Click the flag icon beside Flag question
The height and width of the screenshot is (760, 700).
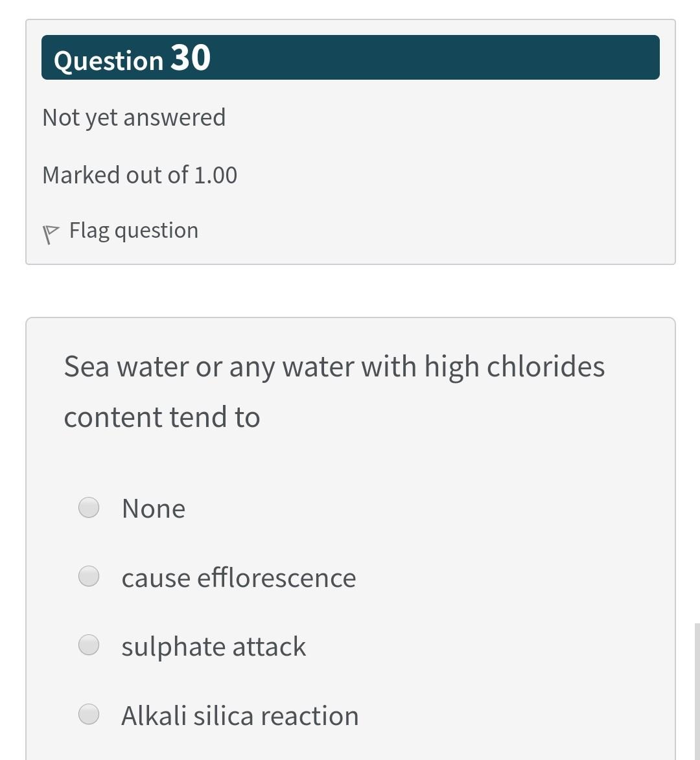point(49,234)
